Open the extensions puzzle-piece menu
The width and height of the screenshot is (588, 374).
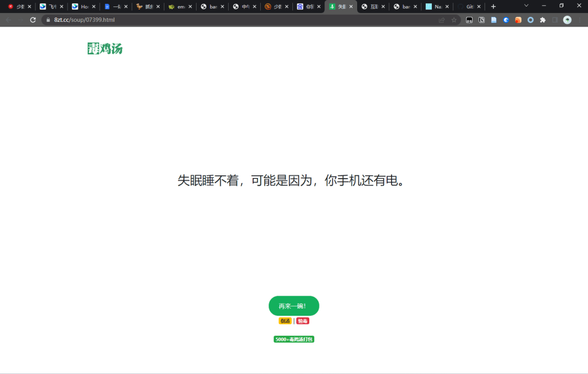click(x=542, y=20)
